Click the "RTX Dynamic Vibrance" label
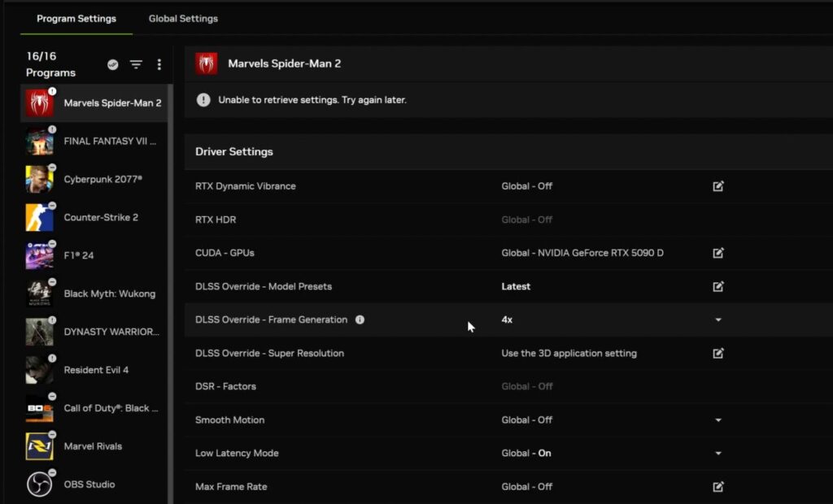The width and height of the screenshot is (833, 504). click(246, 186)
